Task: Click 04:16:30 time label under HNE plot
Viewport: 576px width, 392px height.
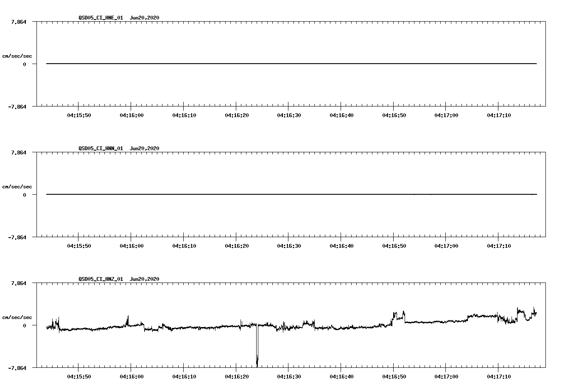Action: click(x=289, y=115)
